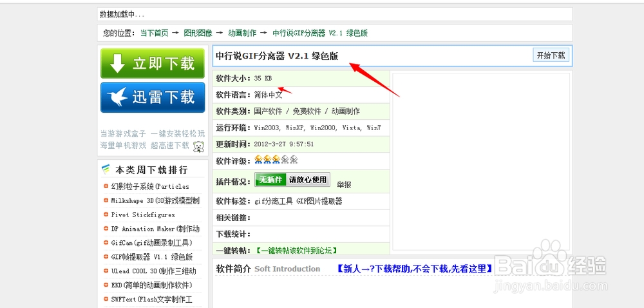Click bullet icon beside DP Animation Maker

pyautogui.click(x=106, y=228)
